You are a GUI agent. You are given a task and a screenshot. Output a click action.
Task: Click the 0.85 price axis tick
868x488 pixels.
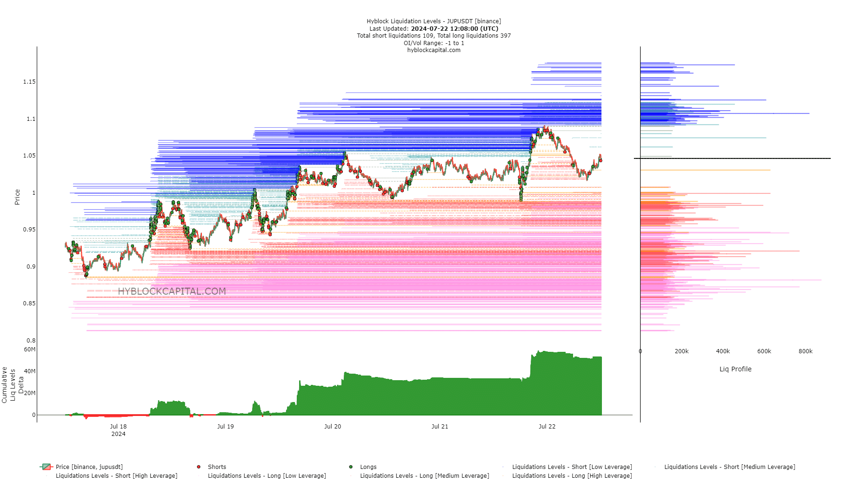pos(29,303)
